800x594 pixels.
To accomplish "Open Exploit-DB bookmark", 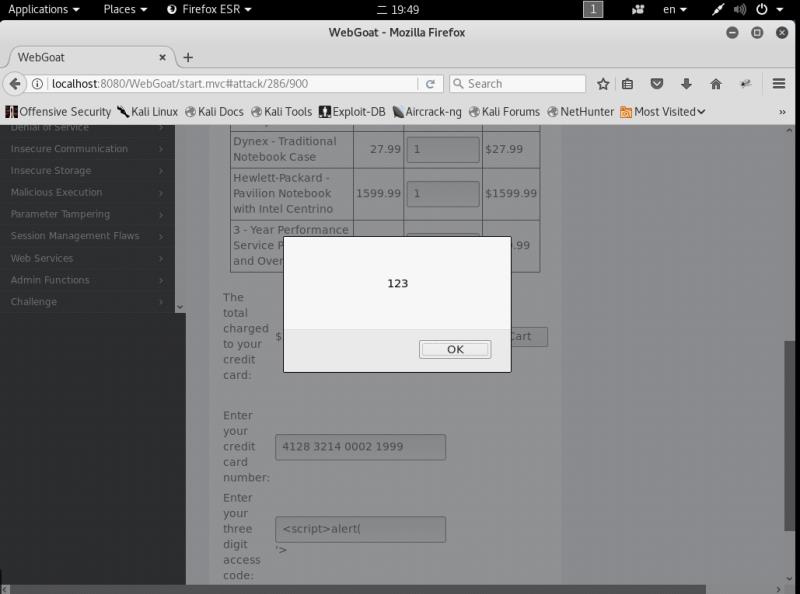I will (352, 112).
